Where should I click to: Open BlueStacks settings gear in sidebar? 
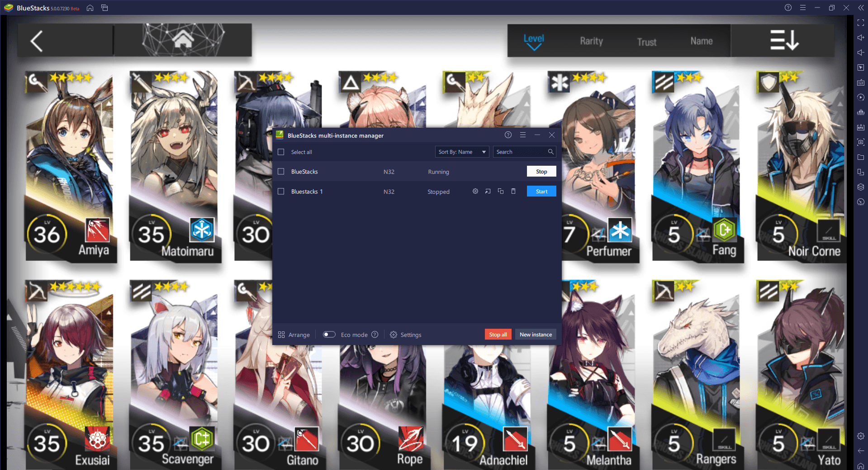coord(861,436)
